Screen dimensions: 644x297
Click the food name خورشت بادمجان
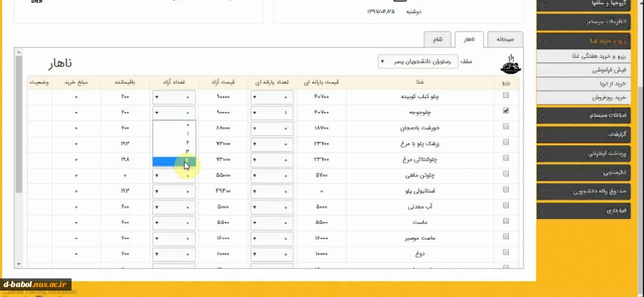pos(420,128)
